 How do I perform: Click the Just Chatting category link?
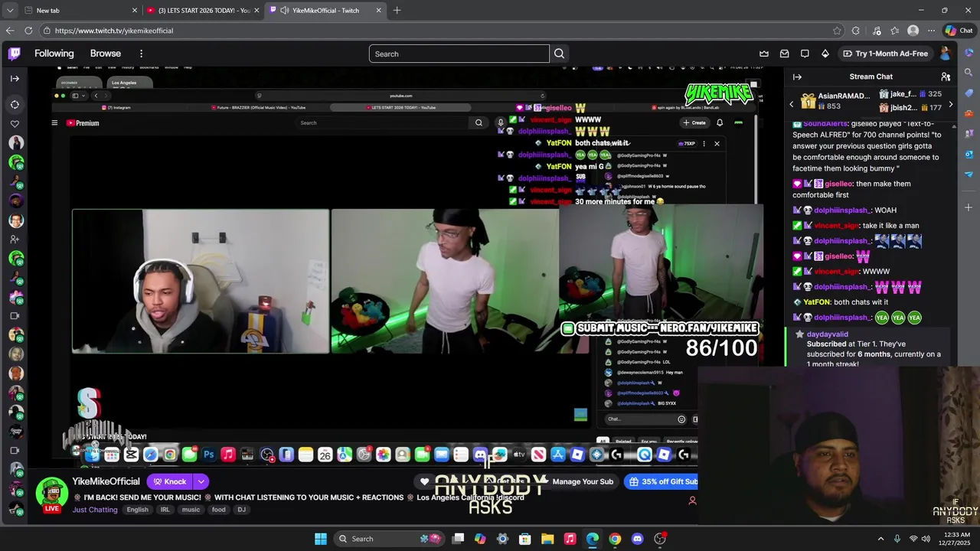click(95, 510)
